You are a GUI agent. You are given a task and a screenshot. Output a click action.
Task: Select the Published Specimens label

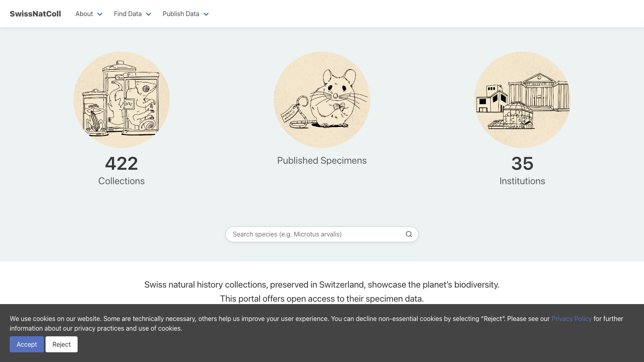(322, 160)
